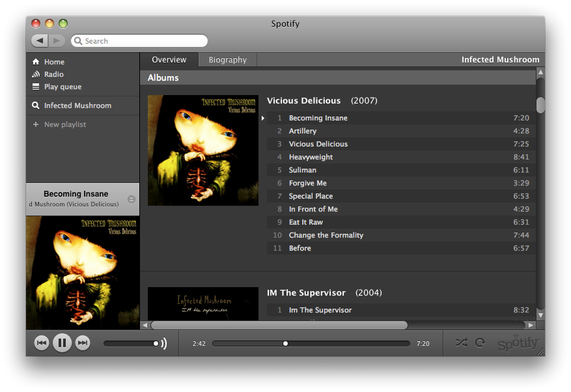Go back with the left arrow button

39,40
